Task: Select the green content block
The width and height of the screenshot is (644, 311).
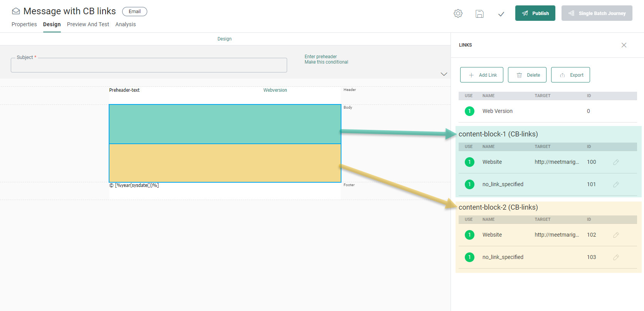Action: [x=225, y=124]
